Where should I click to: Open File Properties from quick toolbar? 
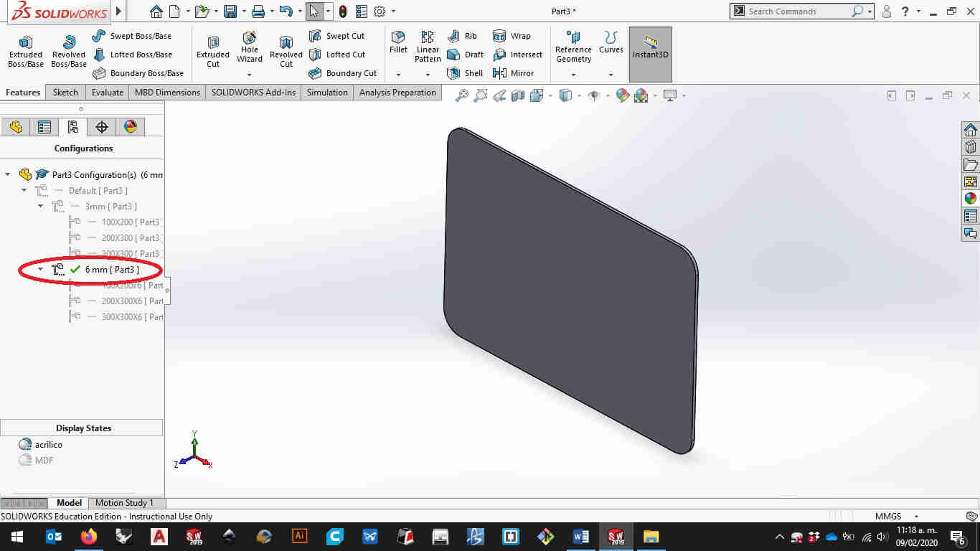[x=362, y=11]
